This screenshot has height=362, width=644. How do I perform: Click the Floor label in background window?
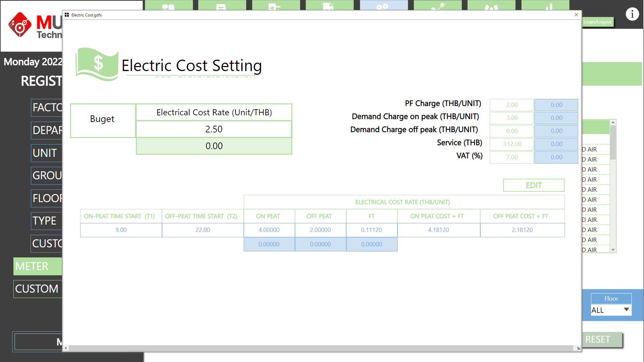pos(611,299)
